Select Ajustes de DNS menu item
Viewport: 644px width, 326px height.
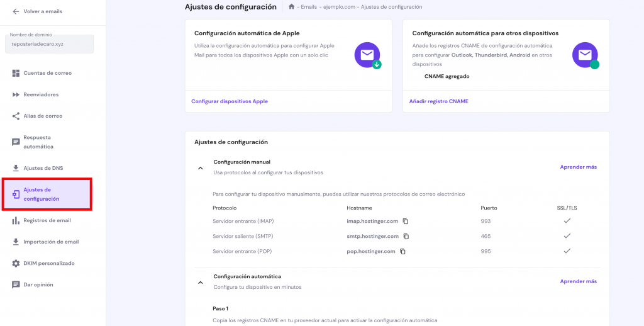[43, 168]
